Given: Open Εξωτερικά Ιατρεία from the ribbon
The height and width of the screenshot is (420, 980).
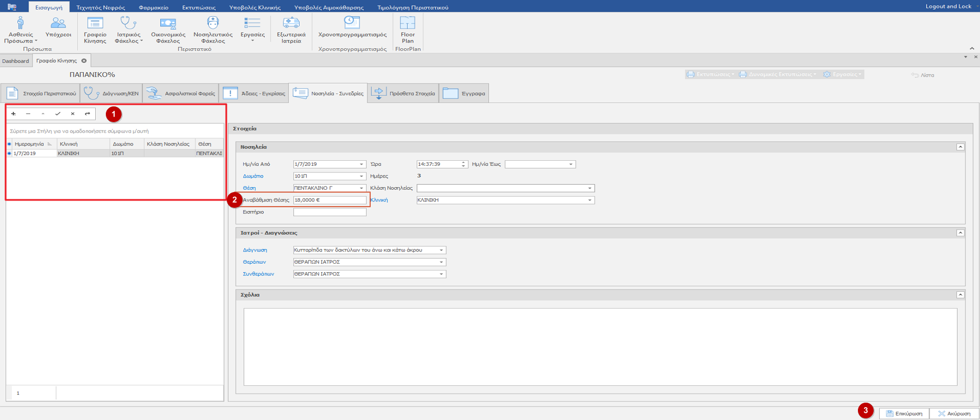Looking at the screenshot, I should pyautogui.click(x=291, y=30).
